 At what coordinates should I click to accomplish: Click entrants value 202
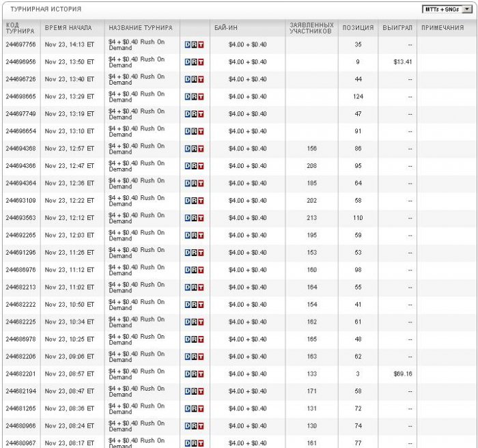311,201
